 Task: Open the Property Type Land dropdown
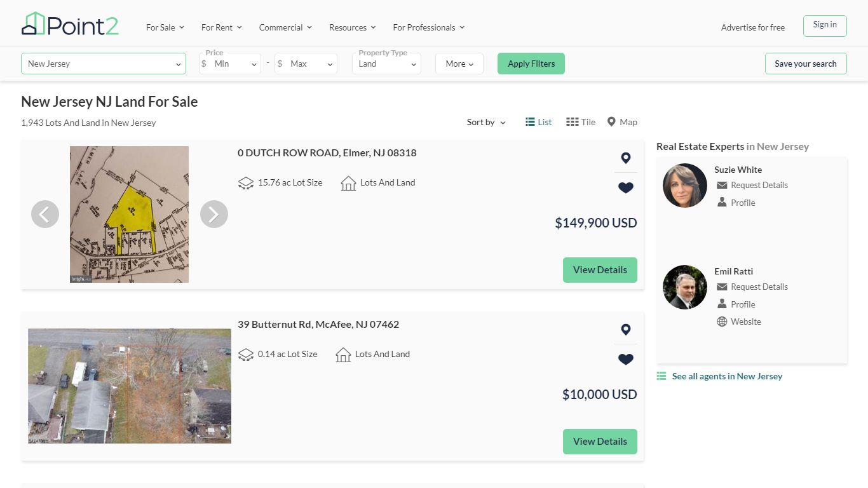click(386, 64)
